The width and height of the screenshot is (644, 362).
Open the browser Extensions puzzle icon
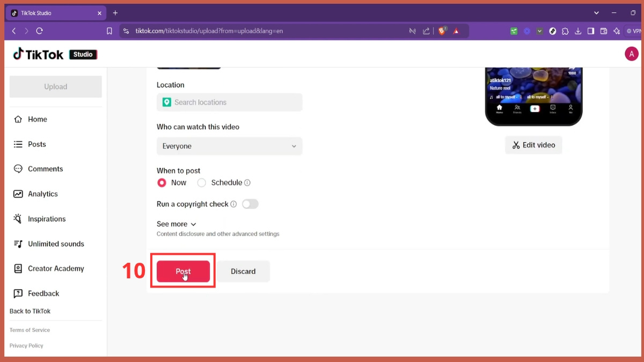pyautogui.click(x=565, y=31)
